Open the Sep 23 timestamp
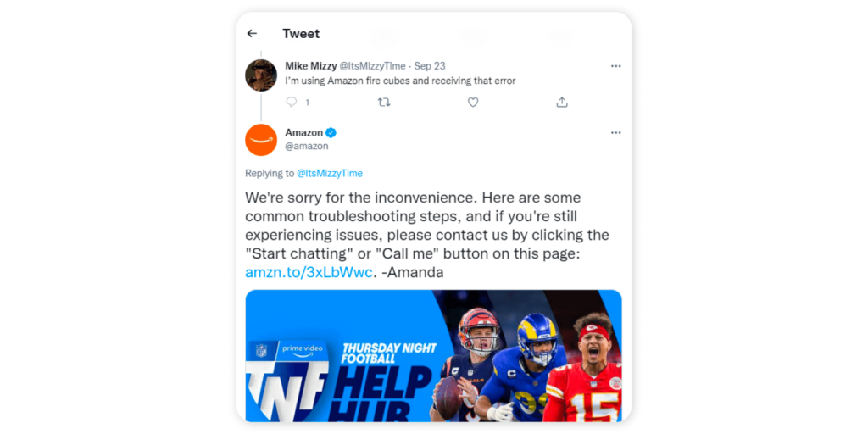Image resolution: width=868 pixels, height=434 pixels. [x=430, y=66]
